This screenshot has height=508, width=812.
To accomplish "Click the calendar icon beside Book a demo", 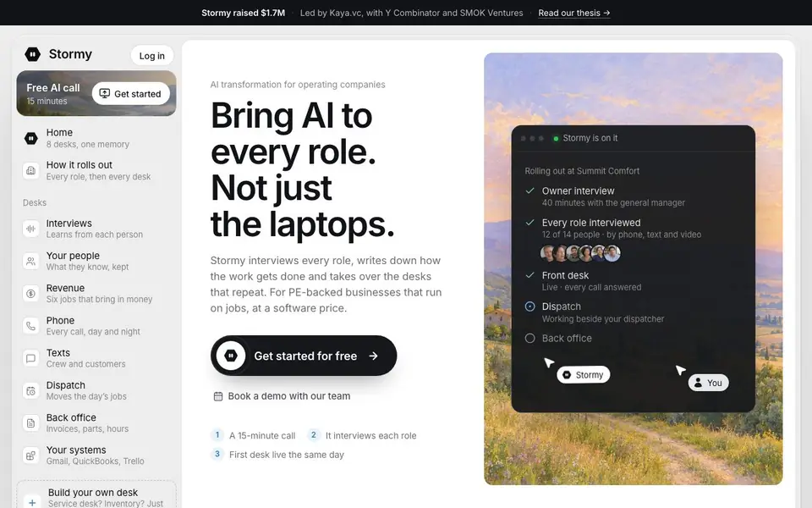I will pyautogui.click(x=218, y=396).
